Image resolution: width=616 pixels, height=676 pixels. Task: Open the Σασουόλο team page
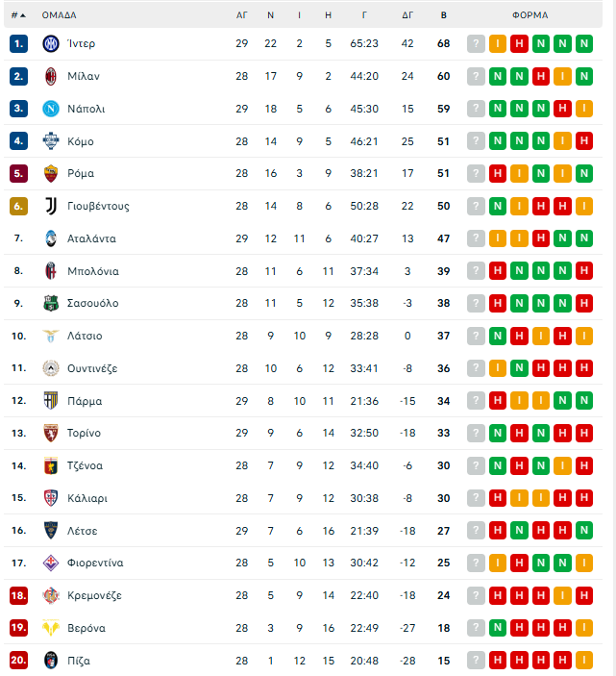93,303
